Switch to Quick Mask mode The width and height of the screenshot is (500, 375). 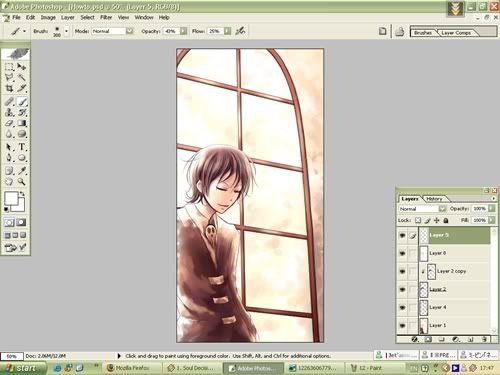click(22, 222)
